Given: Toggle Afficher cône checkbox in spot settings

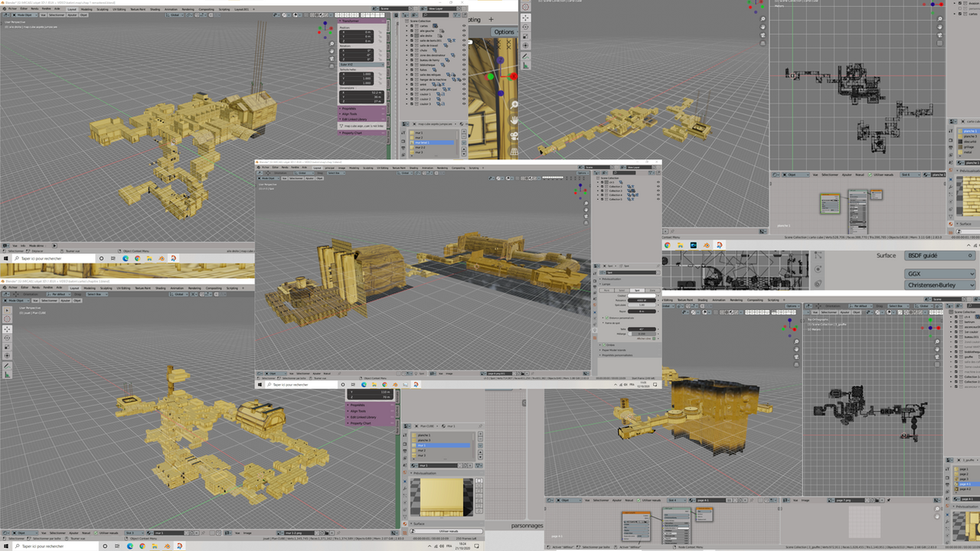Looking at the screenshot, I should [654, 338].
